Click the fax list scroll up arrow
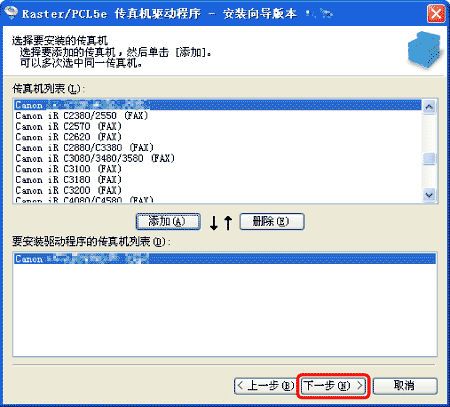The width and height of the screenshot is (450, 407). pyautogui.click(x=429, y=107)
